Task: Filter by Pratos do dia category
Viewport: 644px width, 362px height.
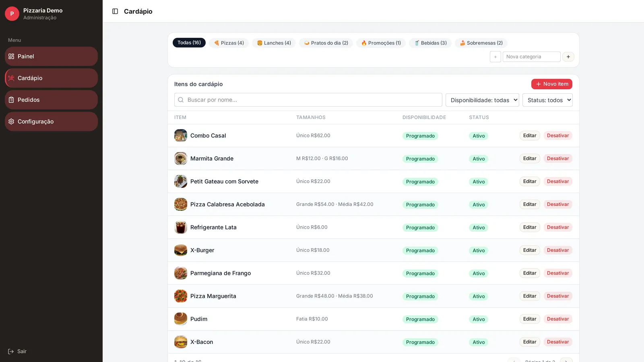Action: (326, 43)
